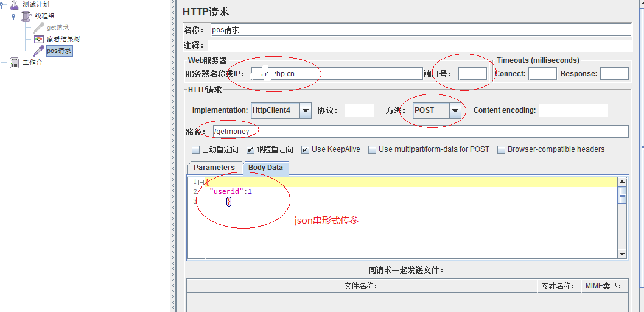The image size is (644, 312).
Task: Switch to the Parameters tab
Action: pyautogui.click(x=214, y=168)
